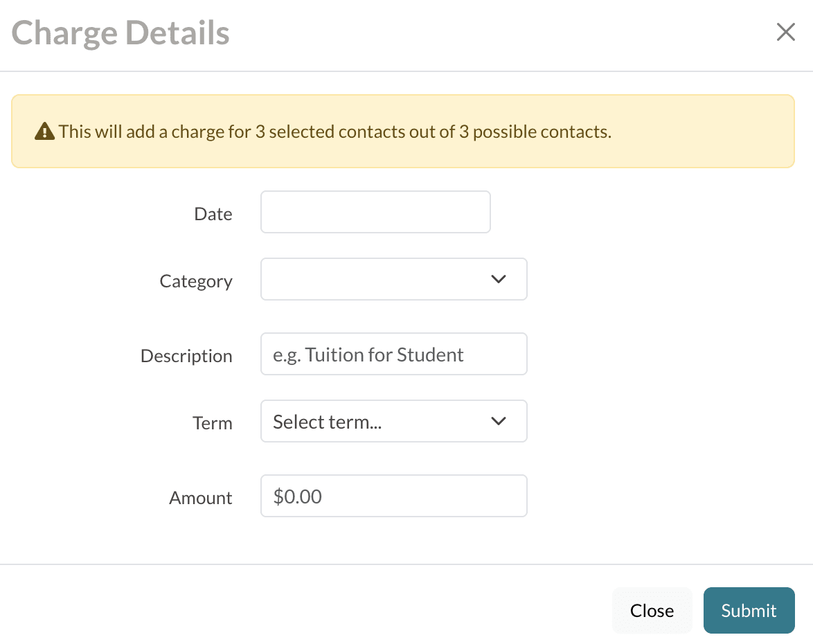Image resolution: width=813 pixels, height=644 pixels.
Task: Dismiss the dialog with the X icon
Action: [785, 33]
